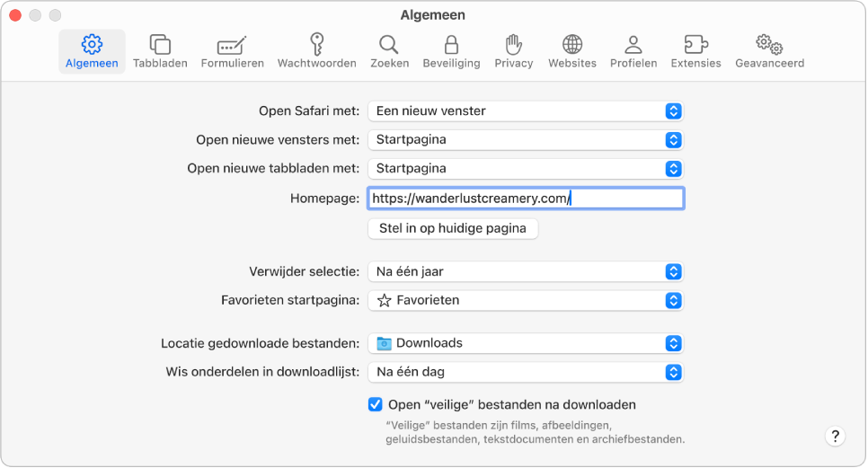Open the Extensies puzzle piece pane
Screen dimensions: 868x468
[695, 51]
